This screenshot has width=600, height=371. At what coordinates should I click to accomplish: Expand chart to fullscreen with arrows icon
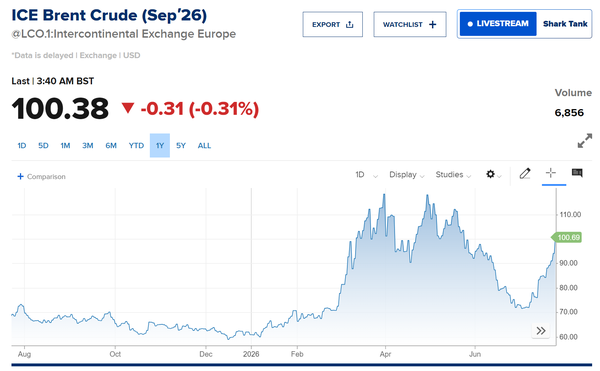coord(585,141)
